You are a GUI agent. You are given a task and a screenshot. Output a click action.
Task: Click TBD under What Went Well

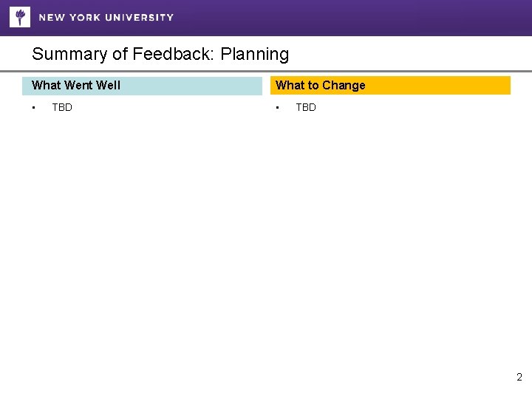(62, 107)
